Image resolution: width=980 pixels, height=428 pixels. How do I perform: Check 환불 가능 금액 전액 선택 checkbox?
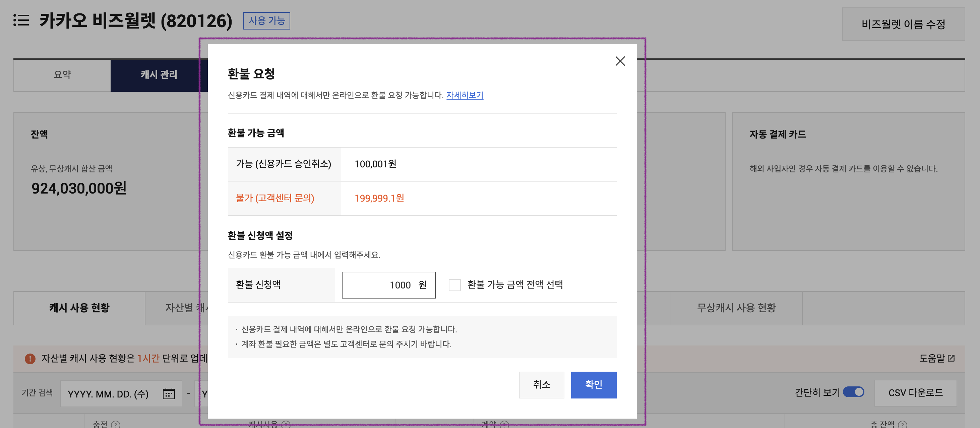[454, 285]
